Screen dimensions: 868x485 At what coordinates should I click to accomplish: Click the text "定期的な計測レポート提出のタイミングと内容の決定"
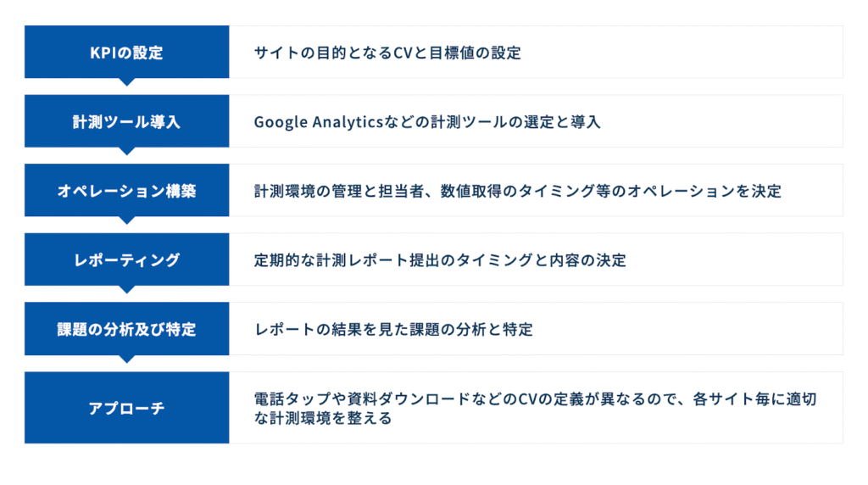pyautogui.click(x=440, y=260)
